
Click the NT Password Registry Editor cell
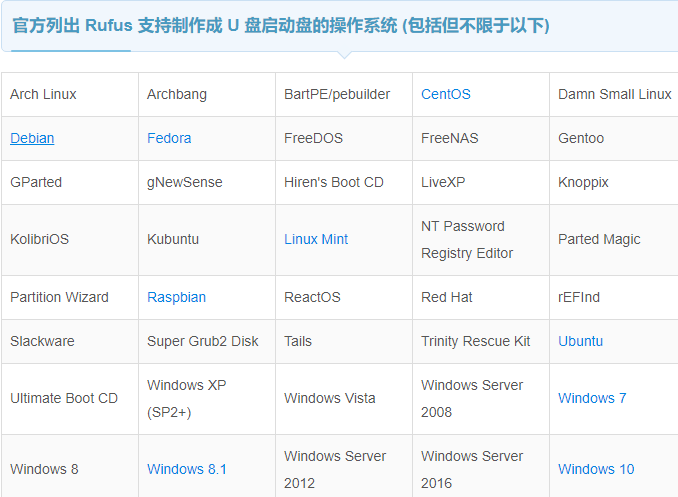tap(481, 240)
